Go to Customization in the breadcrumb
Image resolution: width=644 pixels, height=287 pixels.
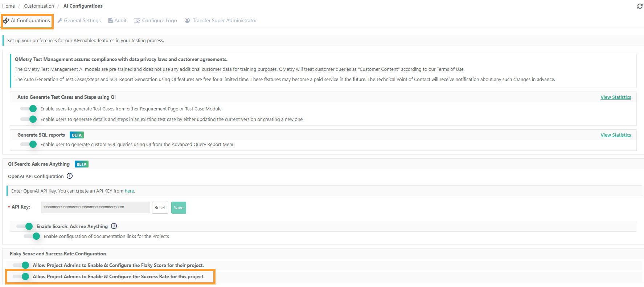pos(39,6)
